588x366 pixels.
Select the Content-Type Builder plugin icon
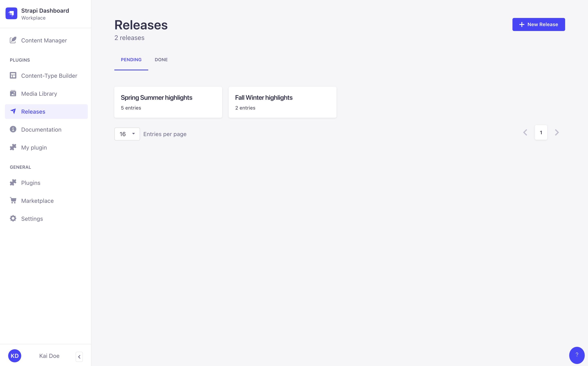[13, 75]
